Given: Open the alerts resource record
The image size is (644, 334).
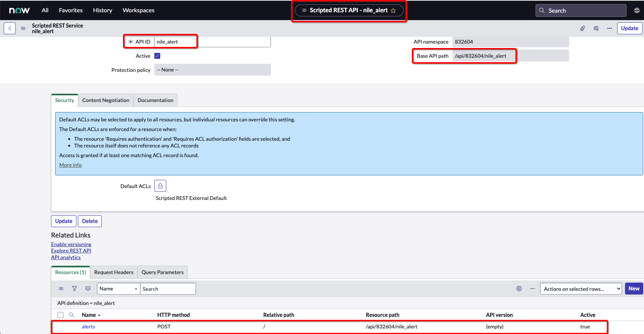Looking at the screenshot, I should 89,327.
